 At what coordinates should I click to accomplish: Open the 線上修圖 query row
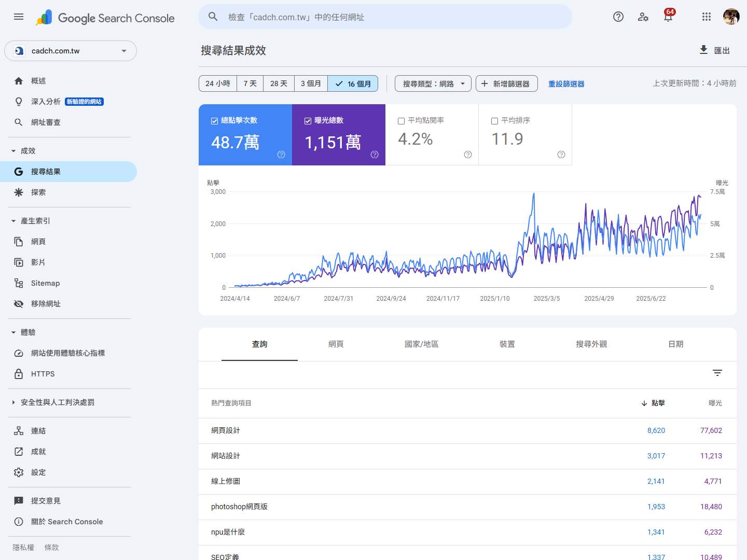[x=467, y=481]
